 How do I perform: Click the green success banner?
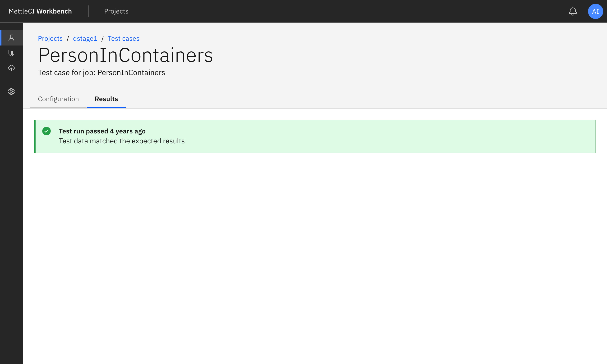[x=294, y=136]
